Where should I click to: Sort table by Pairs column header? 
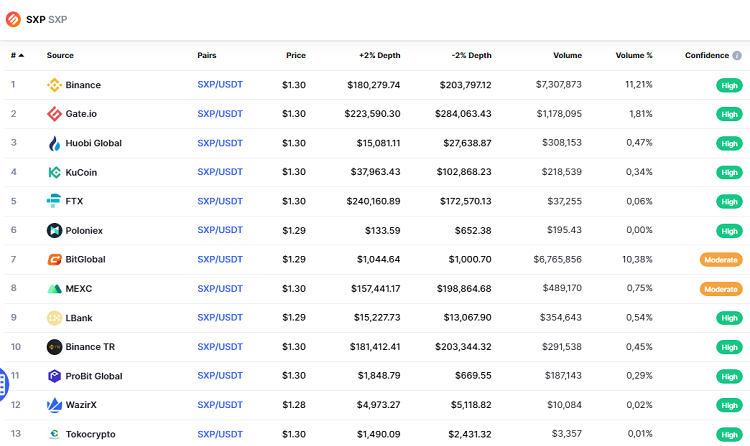pos(207,56)
